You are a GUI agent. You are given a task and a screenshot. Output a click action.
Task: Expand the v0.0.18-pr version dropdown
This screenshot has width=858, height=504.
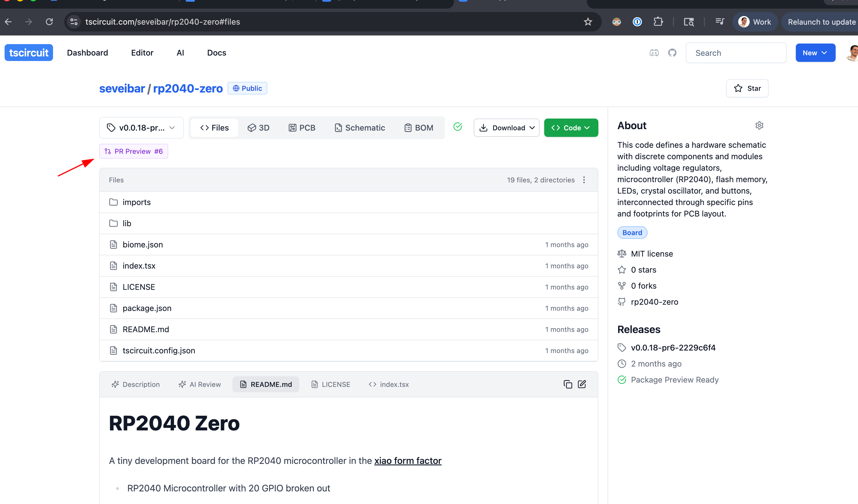pyautogui.click(x=141, y=128)
